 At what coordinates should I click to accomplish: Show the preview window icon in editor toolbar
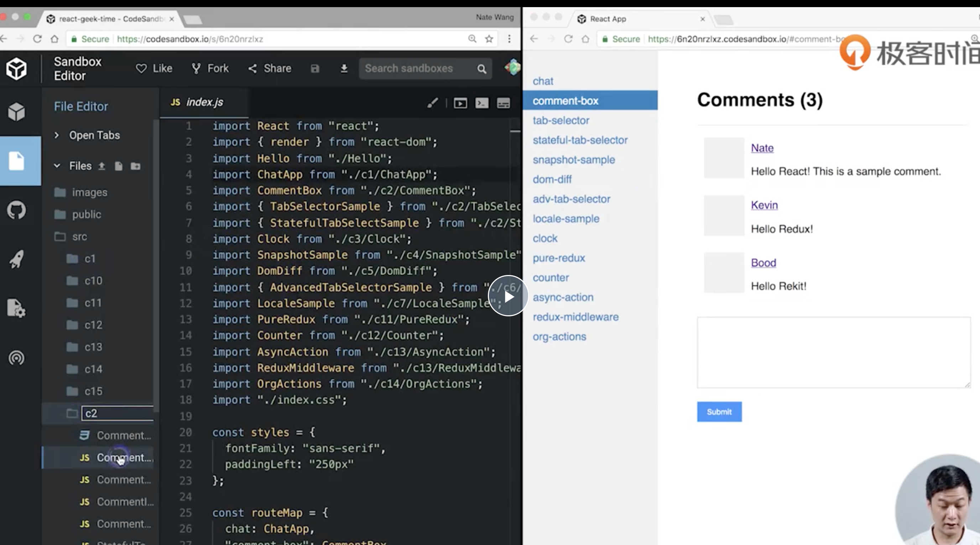[x=460, y=103]
